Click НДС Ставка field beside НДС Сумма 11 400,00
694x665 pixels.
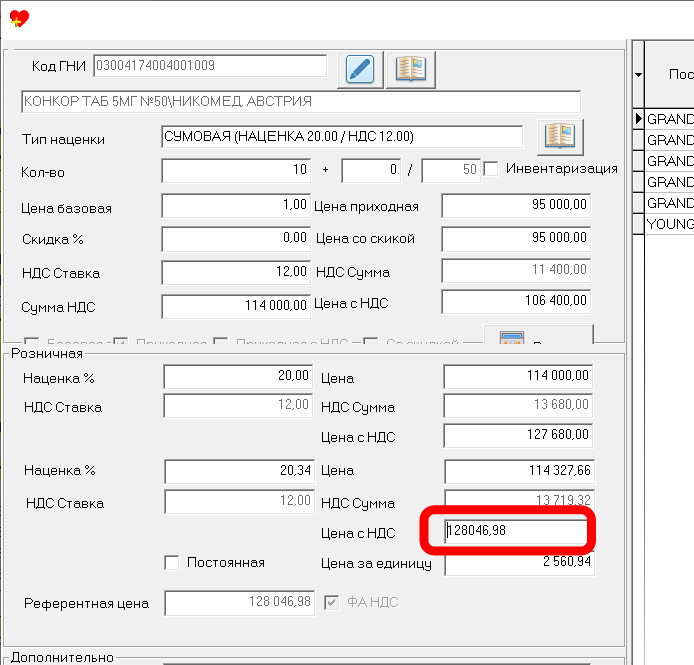[236, 272]
